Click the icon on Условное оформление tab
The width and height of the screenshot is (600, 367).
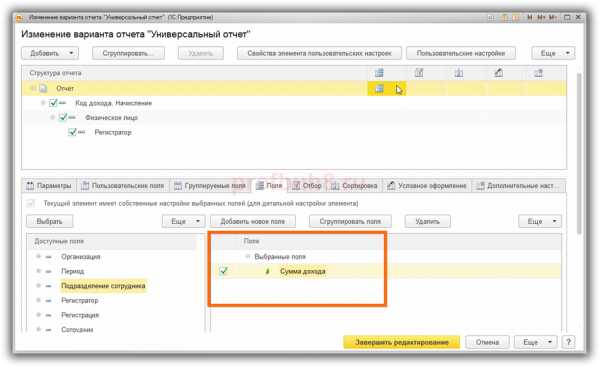(x=391, y=186)
